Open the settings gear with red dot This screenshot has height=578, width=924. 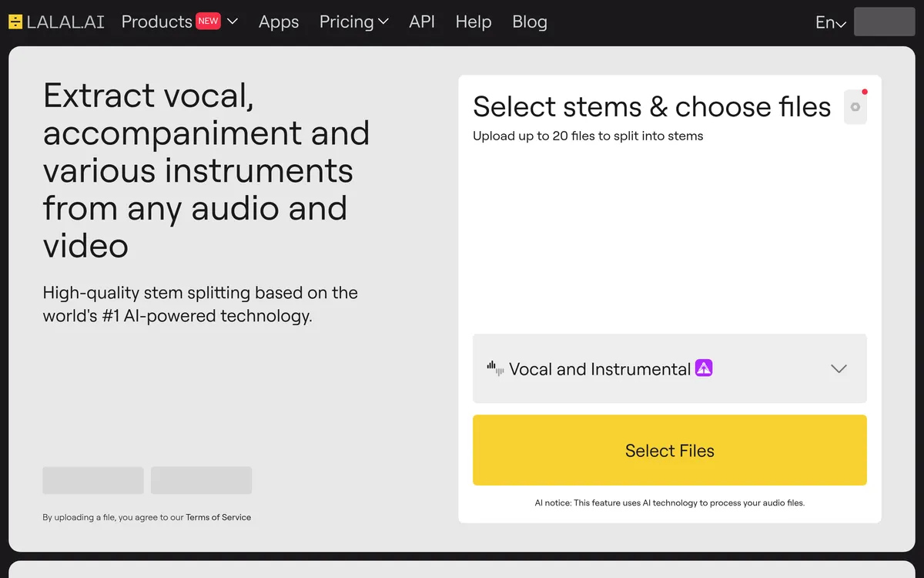point(855,107)
